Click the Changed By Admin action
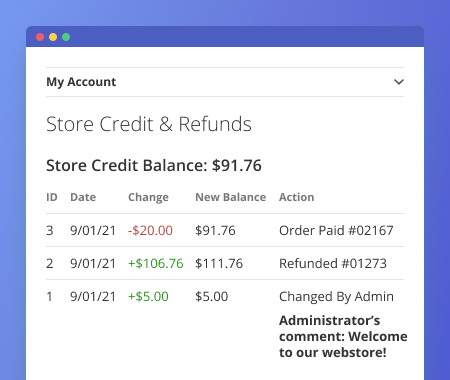450x380 pixels. [x=336, y=296]
